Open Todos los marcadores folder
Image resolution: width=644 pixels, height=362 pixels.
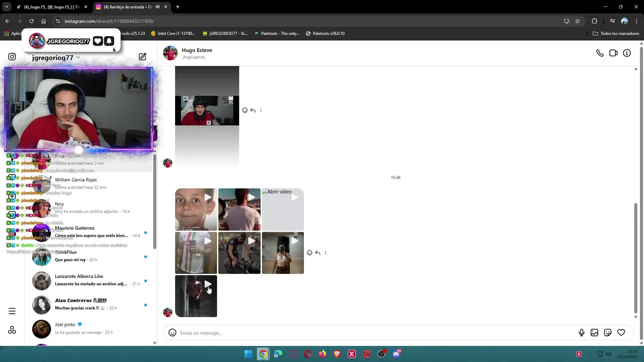click(616, 33)
